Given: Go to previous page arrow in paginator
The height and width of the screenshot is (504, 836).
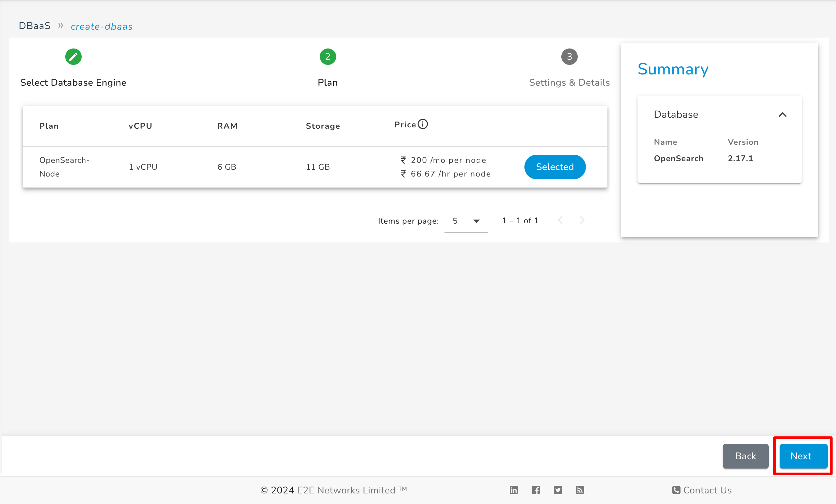Looking at the screenshot, I should click(560, 220).
